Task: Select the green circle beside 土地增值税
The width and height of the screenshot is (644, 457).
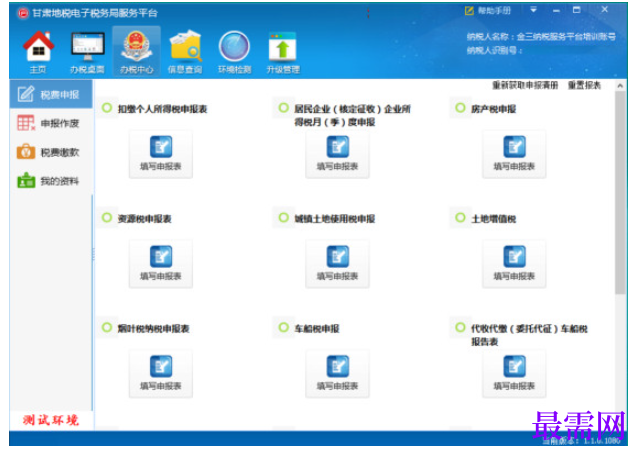Action: point(460,218)
